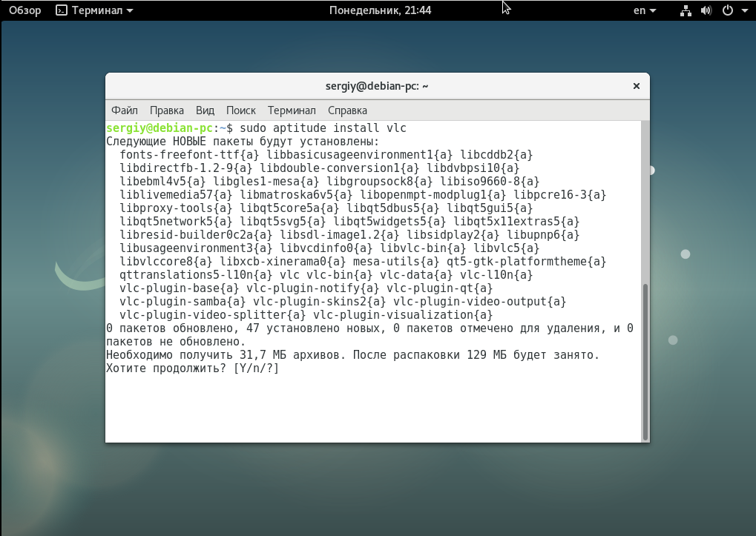Click the window title sergiy@debian-pc: ~
The width and height of the screenshot is (756, 536).
click(377, 86)
